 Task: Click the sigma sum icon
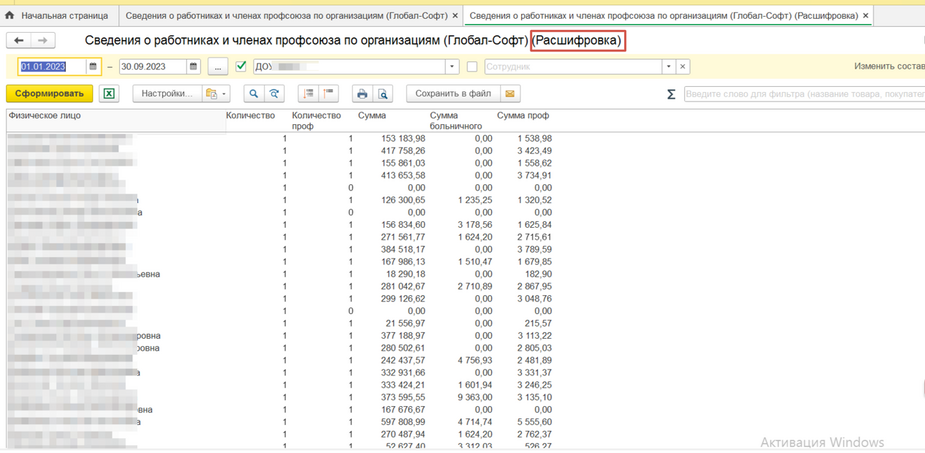[671, 94]
